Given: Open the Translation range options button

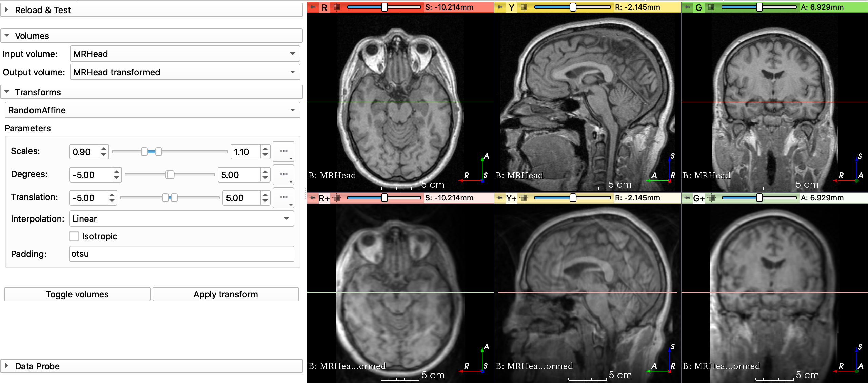Looking at the screenshot, I should click(284, 198).
